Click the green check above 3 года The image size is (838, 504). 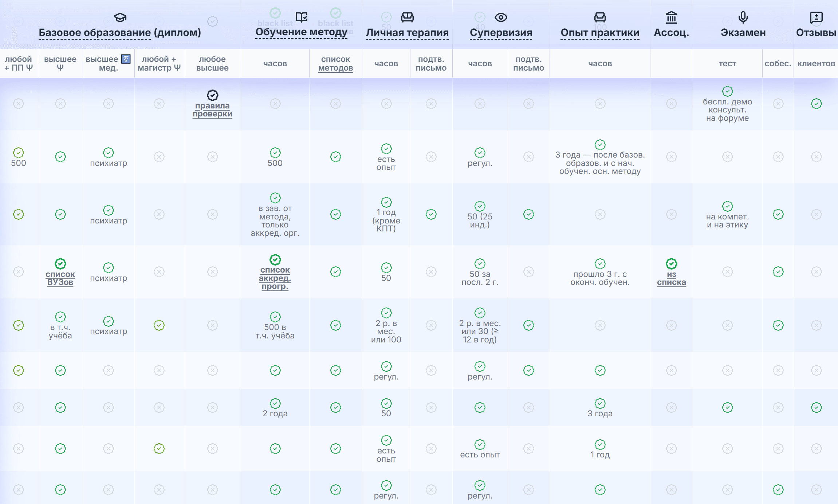click(600, 403)
